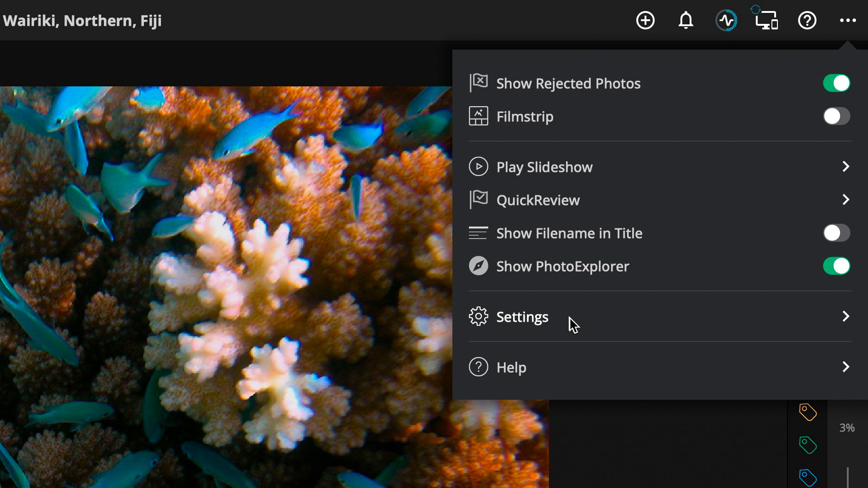This screenshot has height=488, width=868.
Task: Click the add (plus) icon in top bar
Action: point(645,20)
